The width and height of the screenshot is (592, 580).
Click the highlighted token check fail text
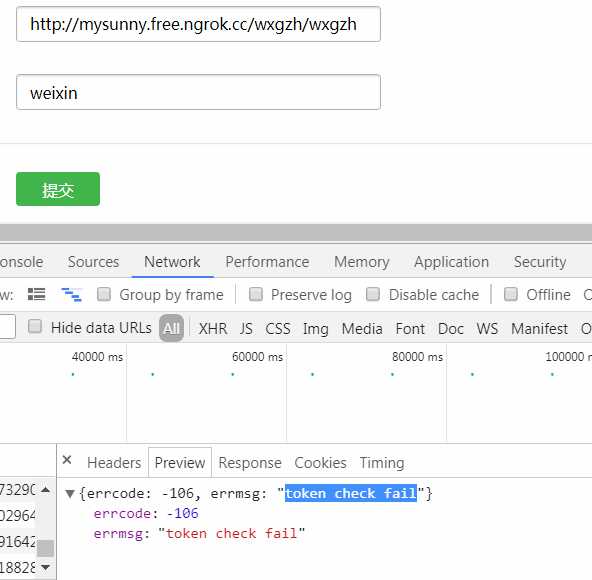[351, 493]
